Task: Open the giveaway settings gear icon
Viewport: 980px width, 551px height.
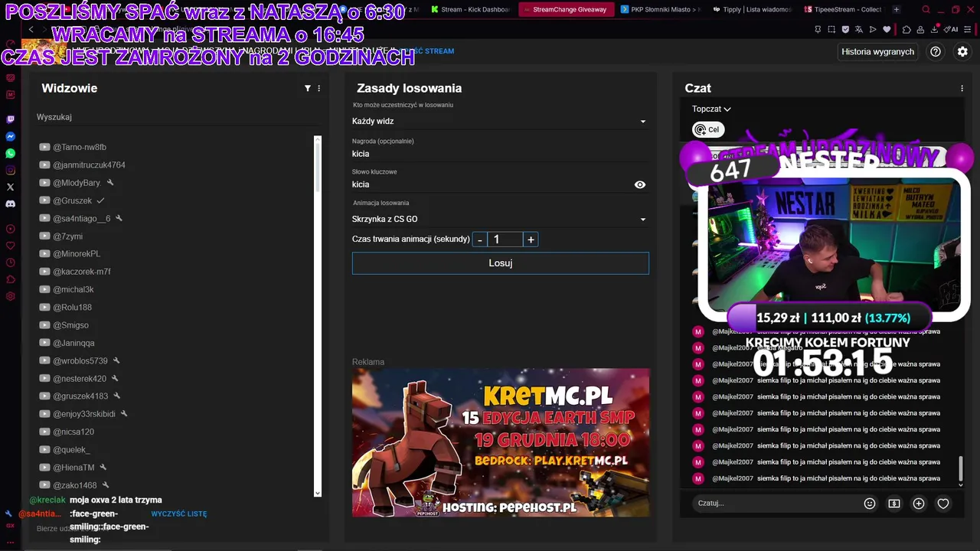Action: pyautogui.click(x=962, y=51)
